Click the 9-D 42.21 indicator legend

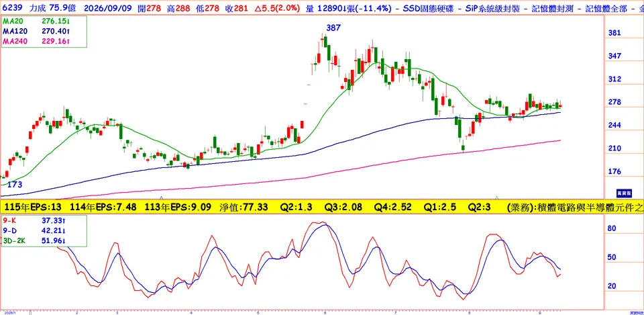(36, 231)
